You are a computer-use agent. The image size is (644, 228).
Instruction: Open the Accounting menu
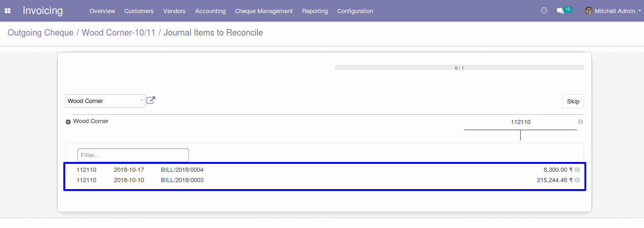(210, 11)
